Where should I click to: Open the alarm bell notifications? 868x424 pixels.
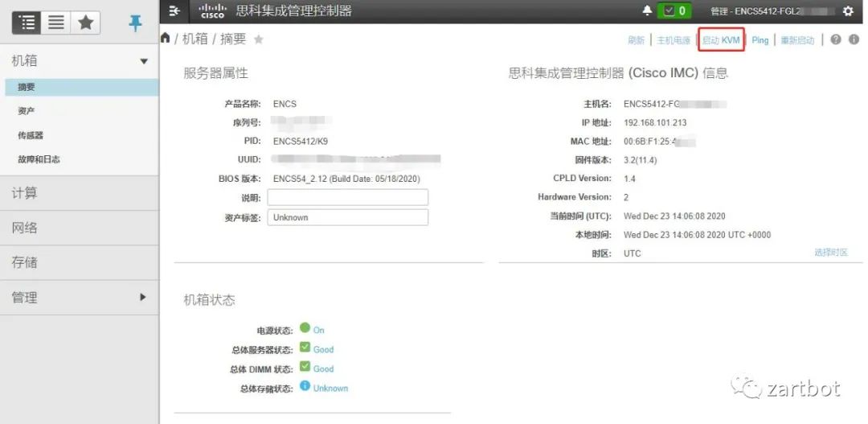(646, 10)
